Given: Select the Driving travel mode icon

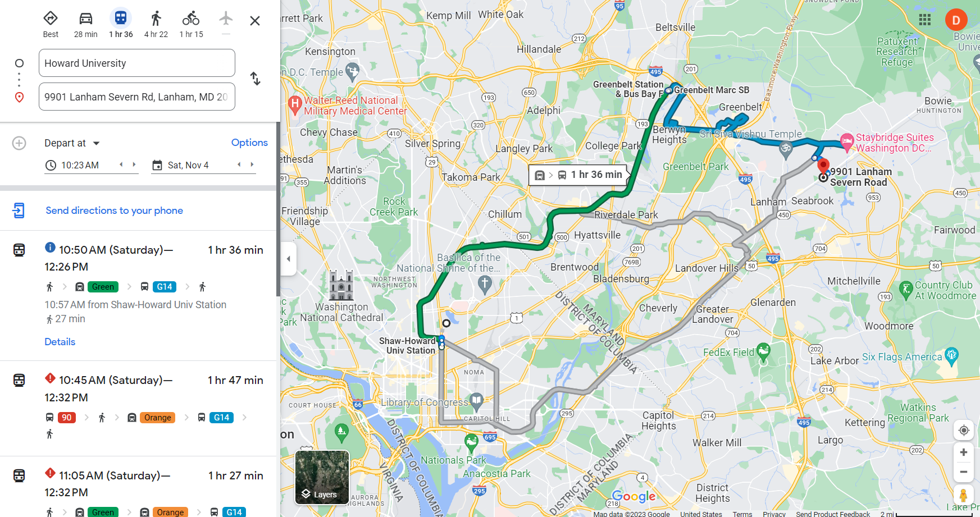Looking at the screenshot, I should (x=85, y=19).
